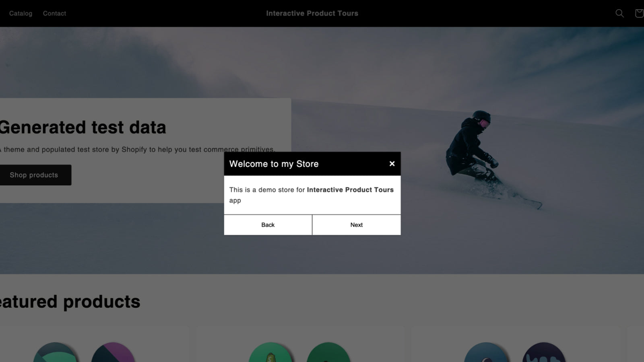
Task: Go to the previous tour step with Back
Action: 268,225
